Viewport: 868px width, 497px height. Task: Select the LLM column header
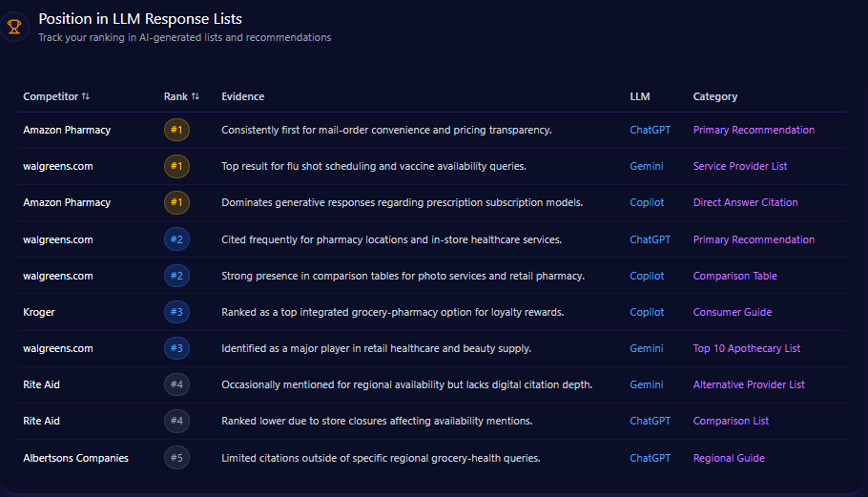point(639,96)
